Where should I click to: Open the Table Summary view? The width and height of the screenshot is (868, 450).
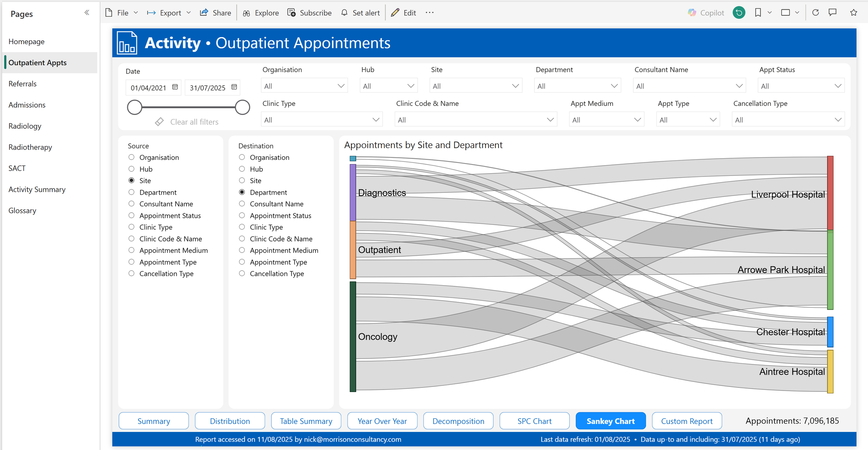306,421
